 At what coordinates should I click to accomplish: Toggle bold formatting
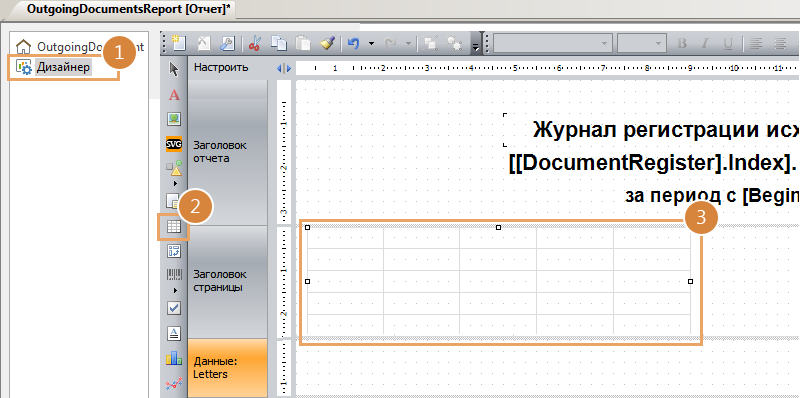tap(682, 44)
